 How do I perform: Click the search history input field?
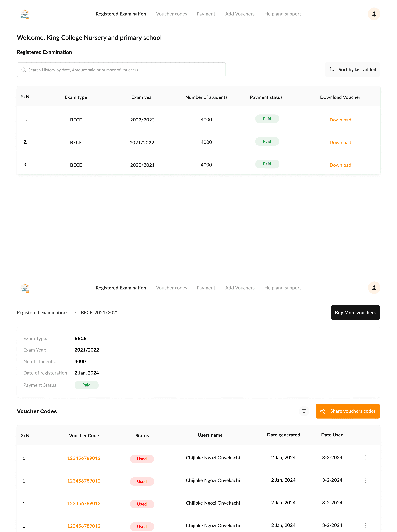coord(121,70)
